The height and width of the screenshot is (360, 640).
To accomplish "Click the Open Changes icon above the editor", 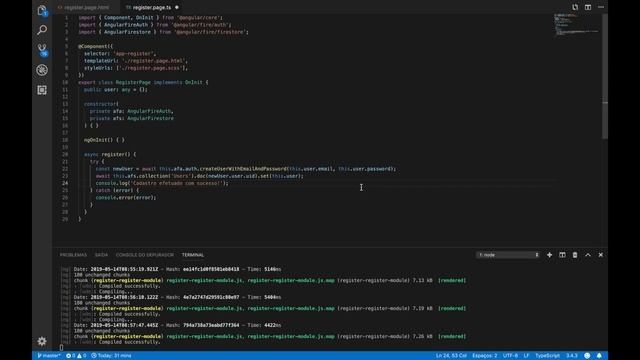I will (x=575, y=7).
